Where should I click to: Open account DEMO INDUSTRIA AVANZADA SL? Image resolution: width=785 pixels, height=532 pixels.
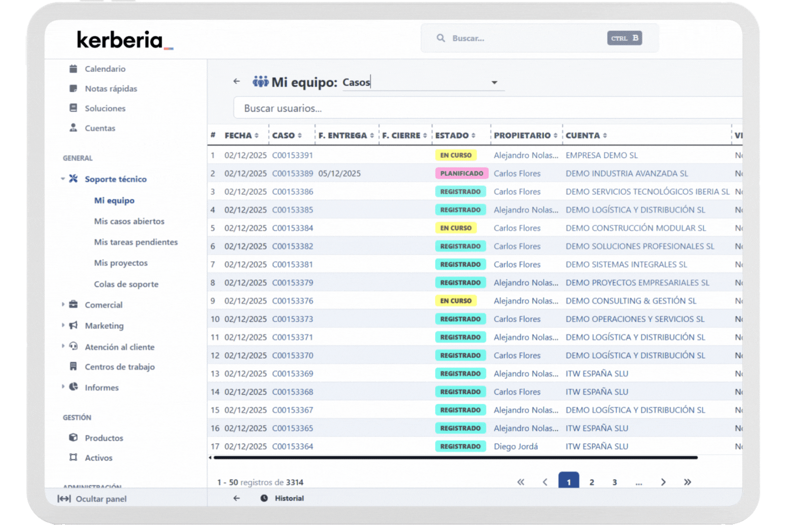coord(627,173)
